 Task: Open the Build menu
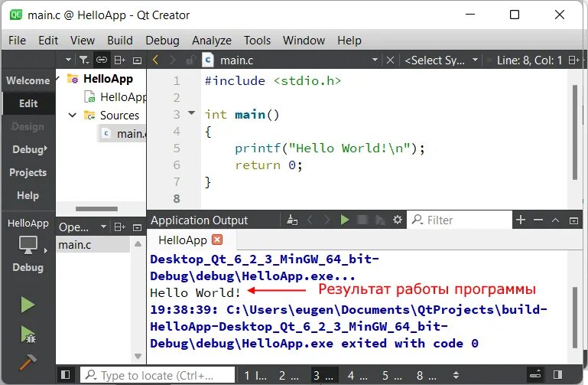(x=120, y=40)
